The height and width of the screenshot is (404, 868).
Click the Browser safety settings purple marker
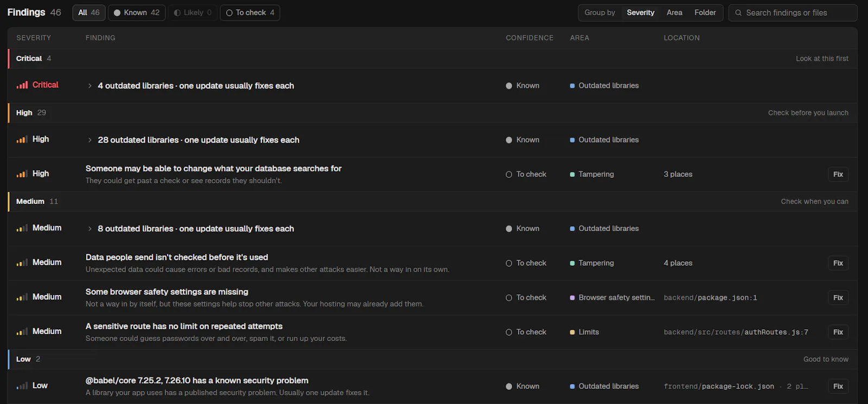[572, 298]
